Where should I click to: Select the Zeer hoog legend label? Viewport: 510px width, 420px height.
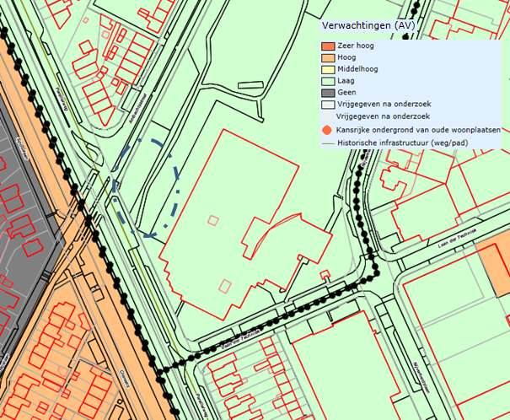357,46
